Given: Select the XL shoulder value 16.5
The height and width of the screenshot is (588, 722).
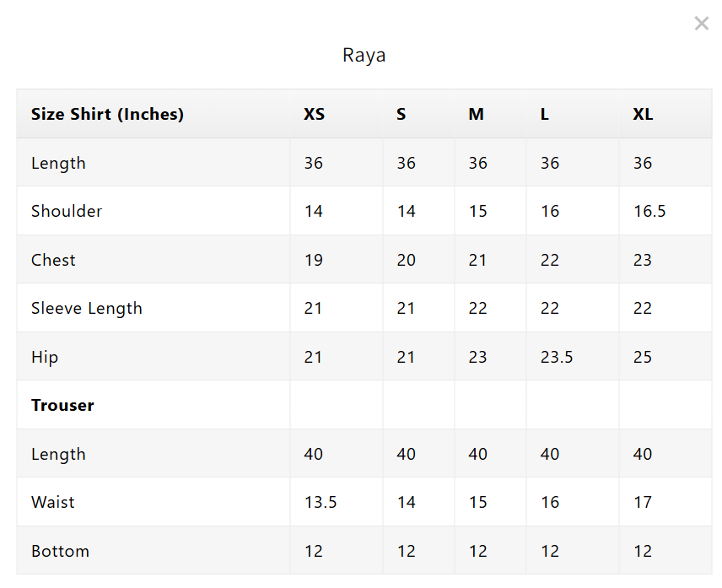Looking at the screenshot, I should 649,211.
